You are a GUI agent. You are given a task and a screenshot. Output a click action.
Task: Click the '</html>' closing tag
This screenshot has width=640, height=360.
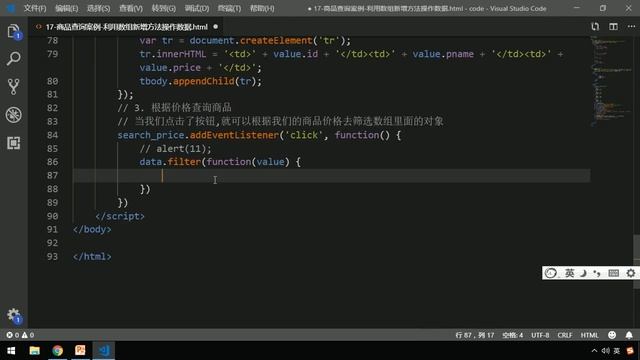pyautogui.click(x=92, y=257)
